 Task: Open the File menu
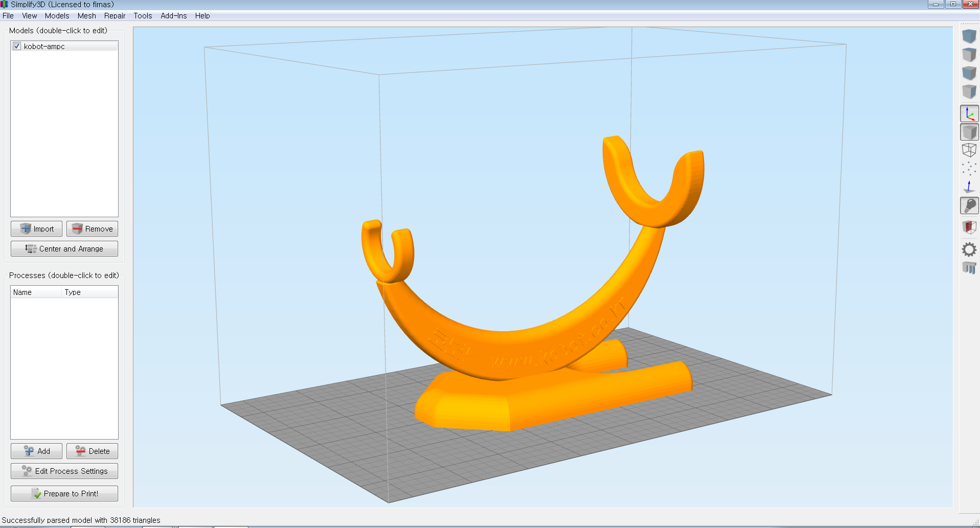coord(8,16)
